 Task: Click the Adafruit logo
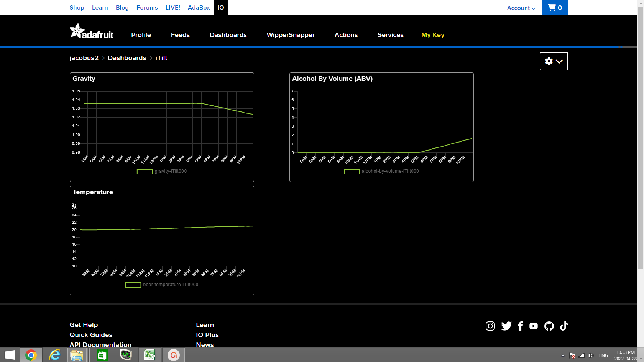(92, 32)
